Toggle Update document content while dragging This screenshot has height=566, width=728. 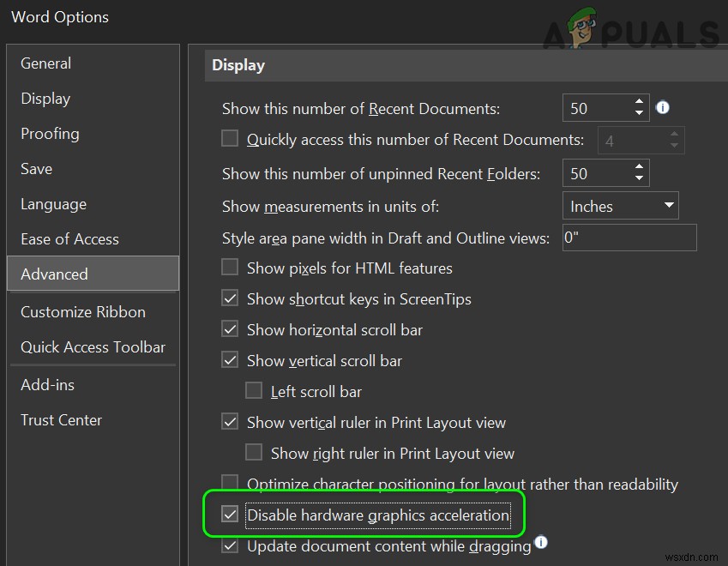[230, 545]
